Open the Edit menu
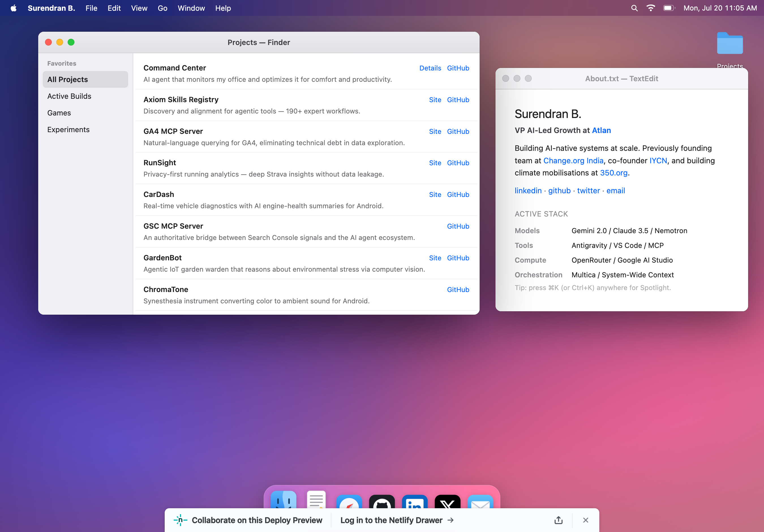 (x=114, y=8)
